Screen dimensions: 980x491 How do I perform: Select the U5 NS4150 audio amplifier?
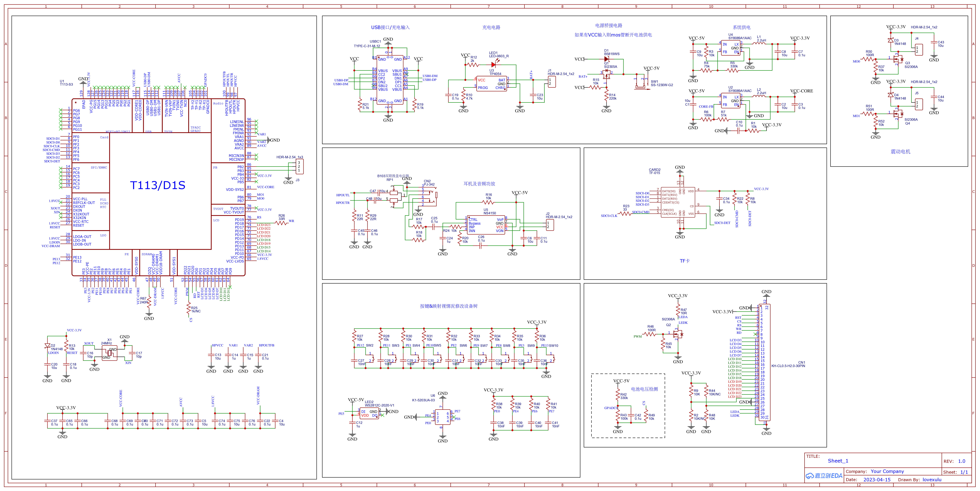(x=486, y=225)
